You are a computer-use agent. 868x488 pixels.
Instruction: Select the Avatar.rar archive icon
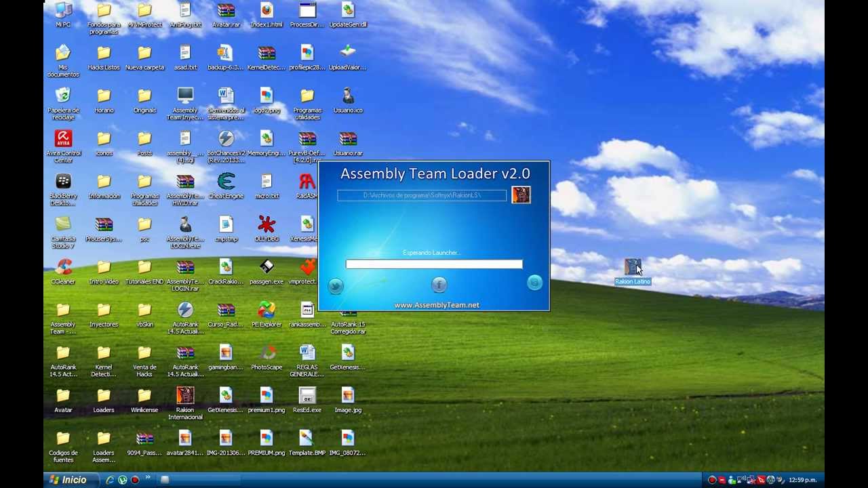(226, 14)
